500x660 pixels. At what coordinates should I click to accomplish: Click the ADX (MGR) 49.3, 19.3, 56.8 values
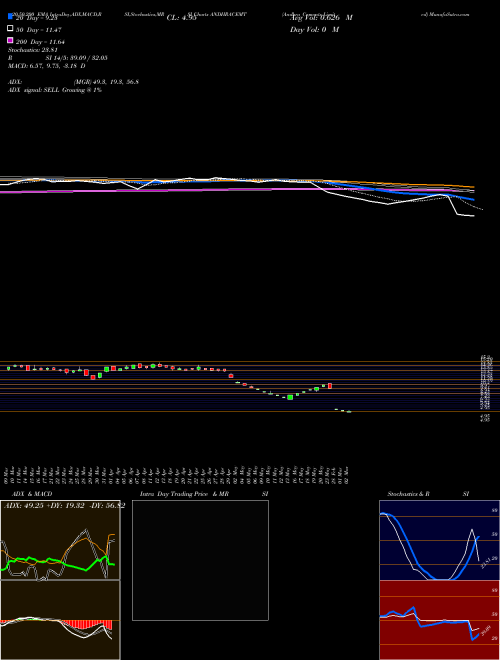(x=106, y=82)
